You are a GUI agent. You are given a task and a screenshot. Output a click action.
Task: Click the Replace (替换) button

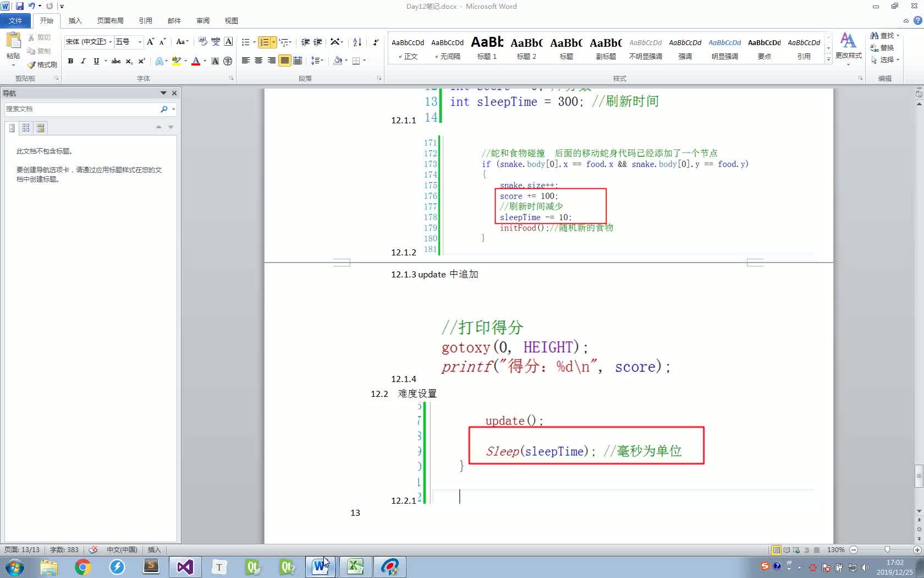point(882,47)
